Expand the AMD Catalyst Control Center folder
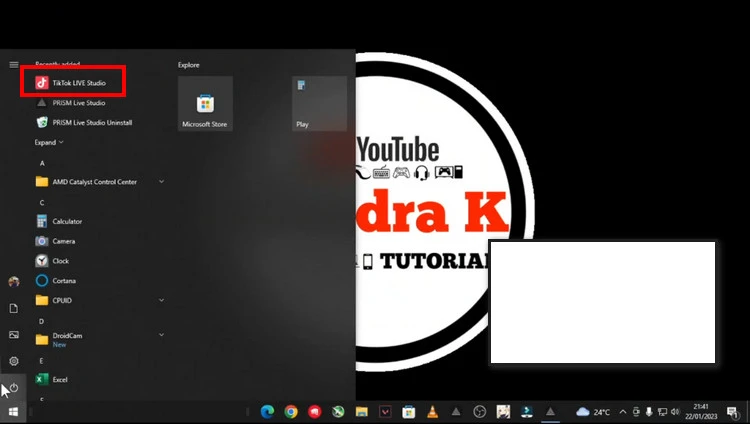Image resolution: width=750 pixels, height=424 pixels. pos(161,182)
